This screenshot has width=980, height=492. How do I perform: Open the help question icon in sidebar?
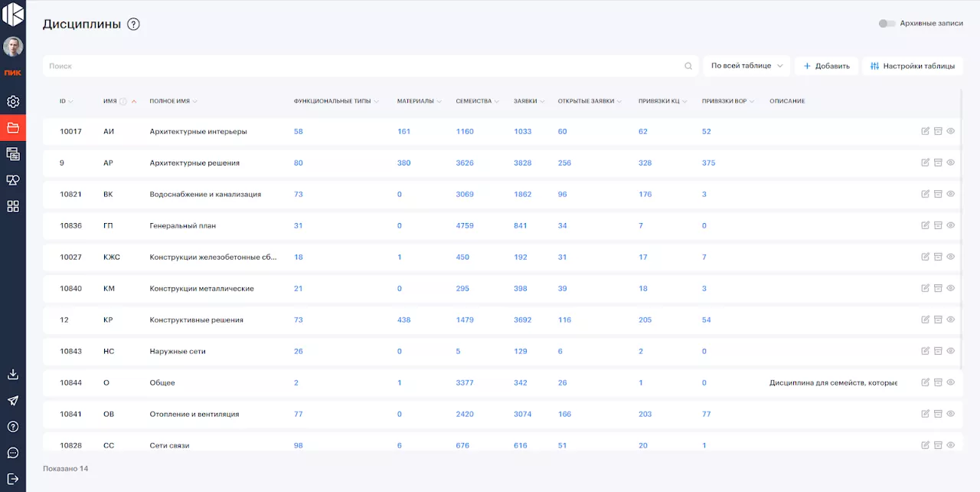click(13, 427)
